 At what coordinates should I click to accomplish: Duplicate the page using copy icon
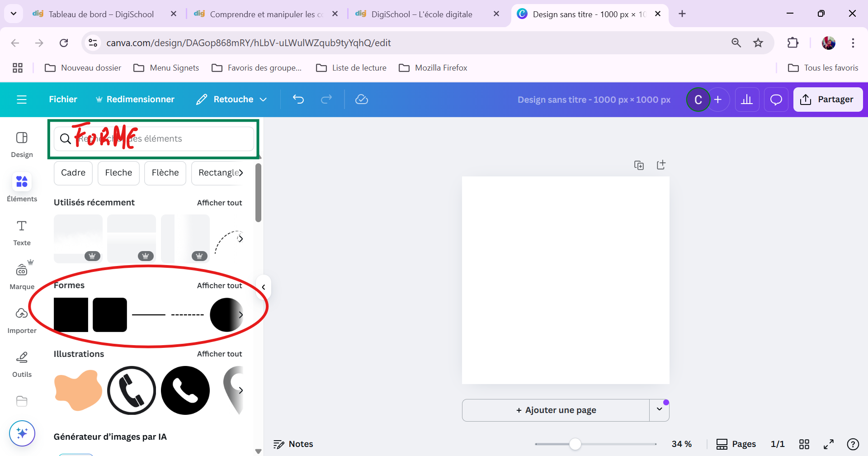tap(639, 165)
